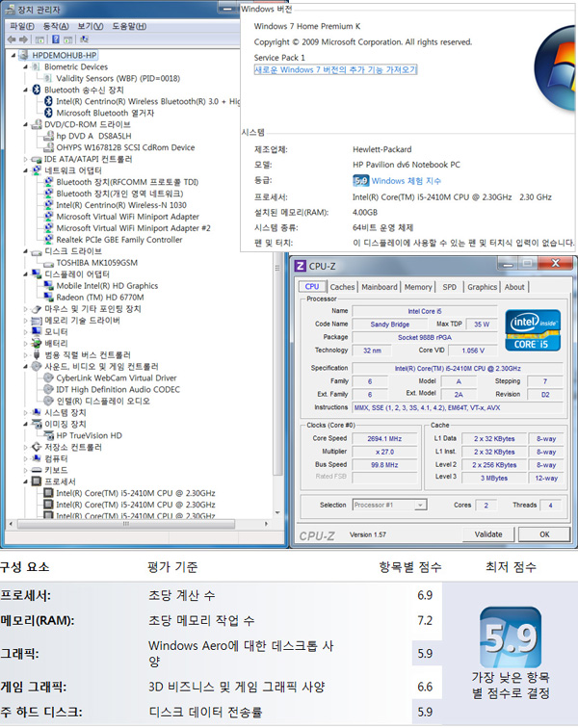Viewport: 578px width, 728px height.
Task: Open the 동작(A) menu
Action: pyautogui.click(x=56, y=26)
